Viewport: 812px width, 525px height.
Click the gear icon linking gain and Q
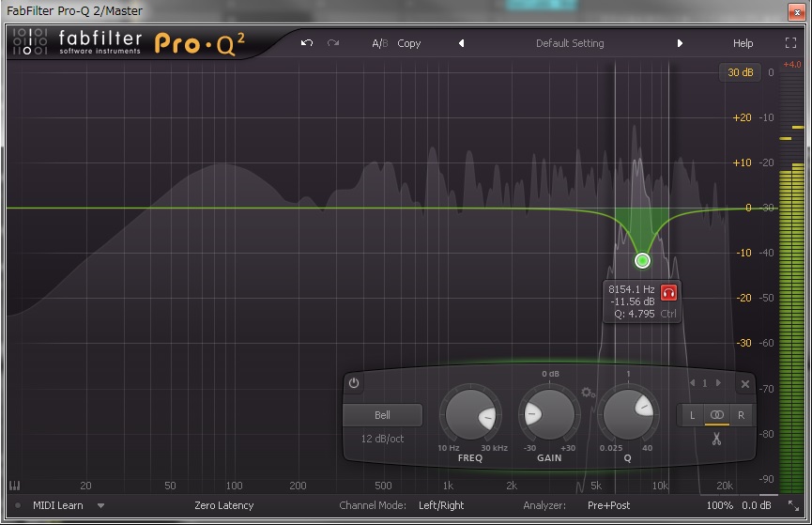click(x=588, y=393)
